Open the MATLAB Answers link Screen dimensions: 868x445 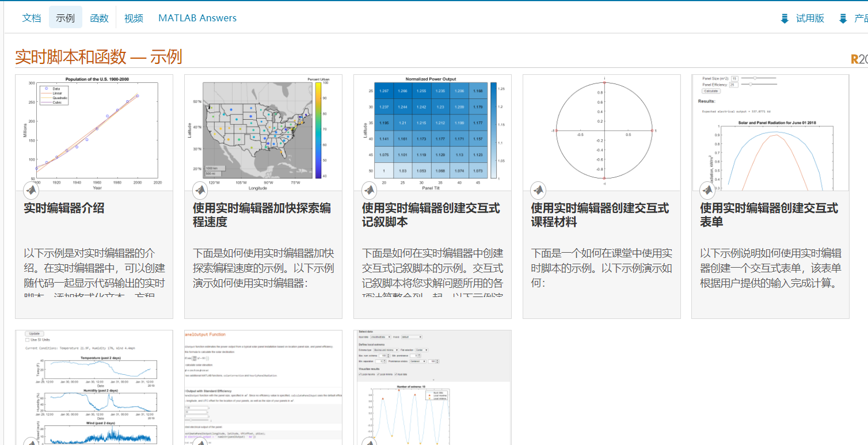197,18
